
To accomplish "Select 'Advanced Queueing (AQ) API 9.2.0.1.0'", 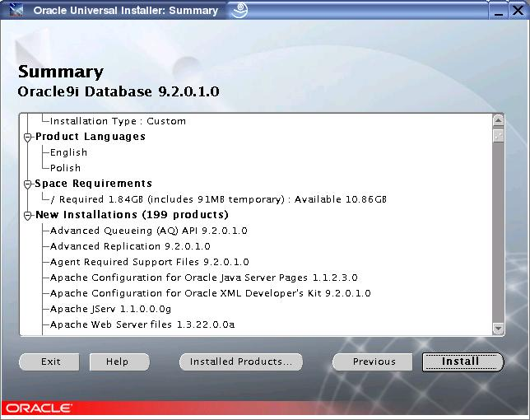I will [x=149, y=231].
